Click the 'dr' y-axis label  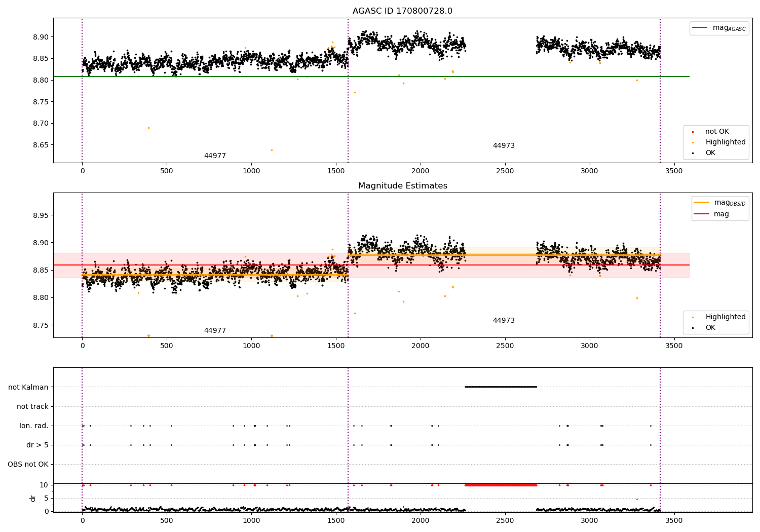tap(33, 498)
